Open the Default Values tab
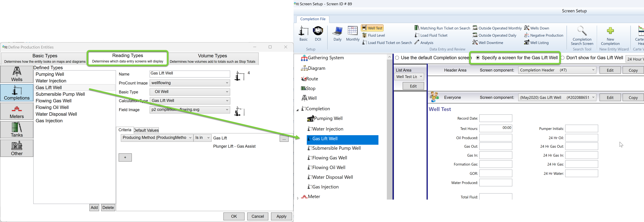 pyautogui.click(x=146, y=130)
